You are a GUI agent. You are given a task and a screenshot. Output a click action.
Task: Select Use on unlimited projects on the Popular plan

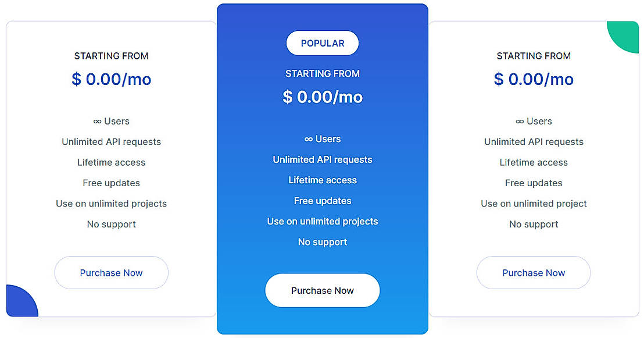(322, 221)
